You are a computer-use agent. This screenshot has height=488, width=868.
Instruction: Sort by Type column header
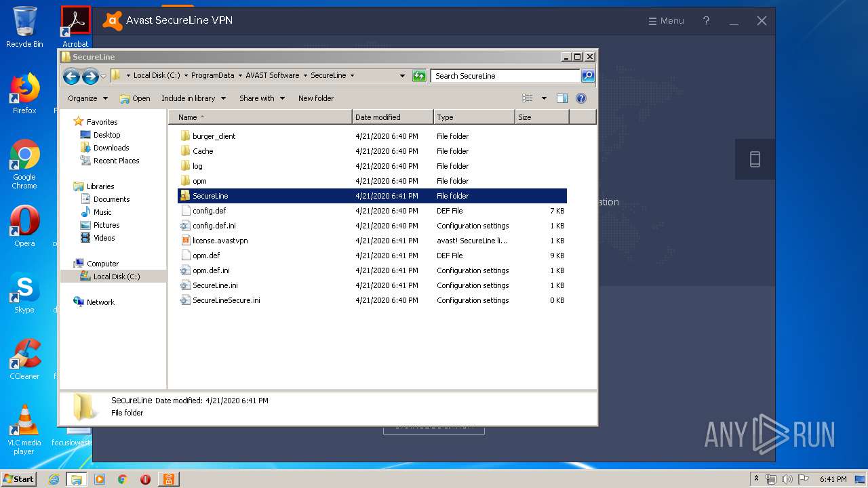pyautogui.click(x=474, y=117)
